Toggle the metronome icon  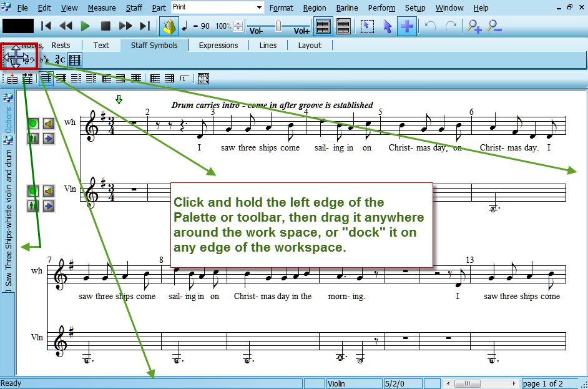click(x=169, y=26)
